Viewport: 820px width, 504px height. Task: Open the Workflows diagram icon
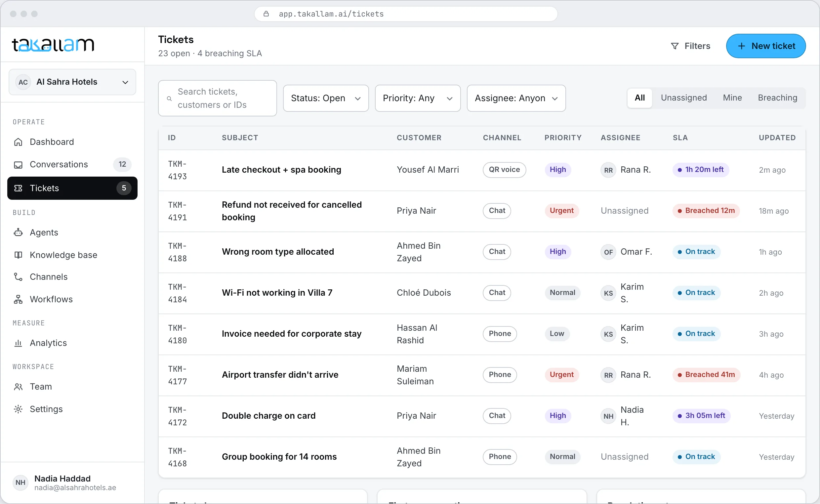tap(18, 299)
